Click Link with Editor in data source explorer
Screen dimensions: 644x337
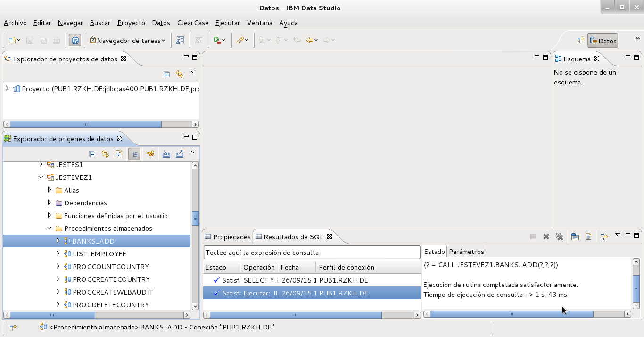[x=105, y=154]
